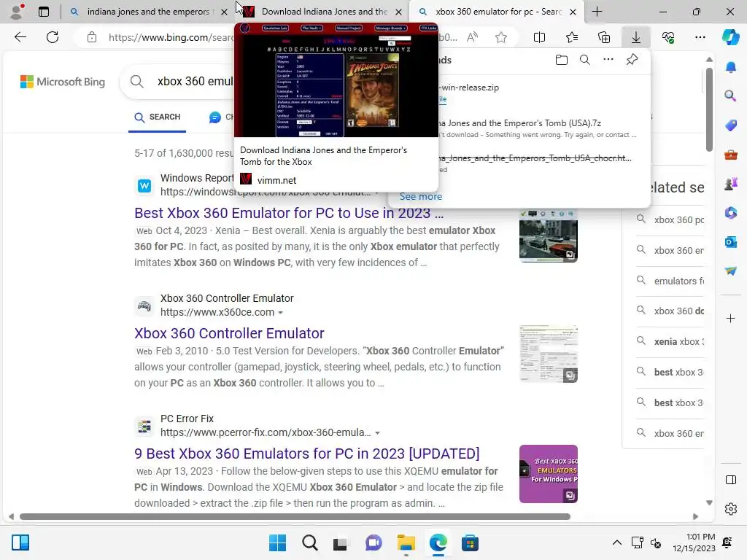The height and width of the screenshot is (560, 747).
Task: Close the Download Indiana Jones tab
Action: tap(399, 12)
